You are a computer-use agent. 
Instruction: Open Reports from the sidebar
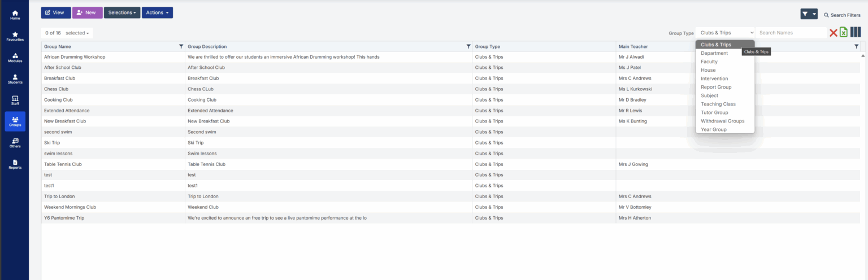point(15,164)
